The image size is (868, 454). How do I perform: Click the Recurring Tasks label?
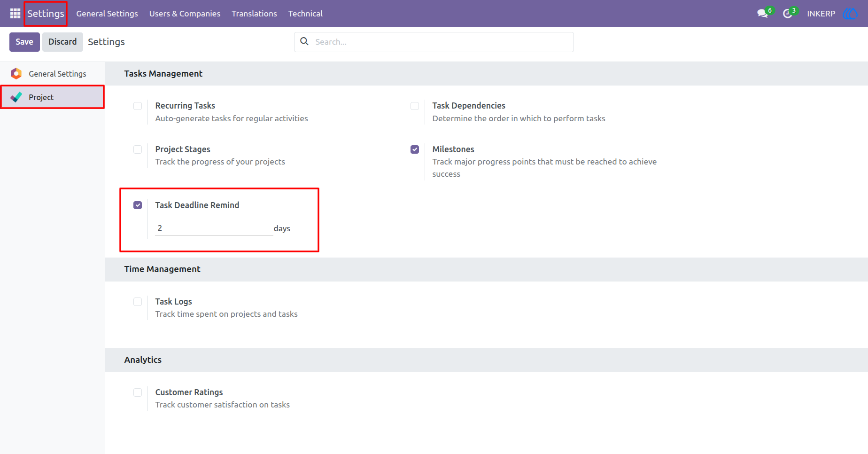[x=185, y=106]
